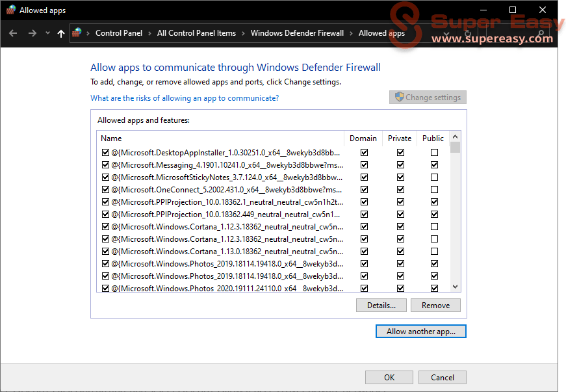
Task: Toggle Private for PPIProjection 10.0.18362.1 row
Action: click(x=400, y=202)
